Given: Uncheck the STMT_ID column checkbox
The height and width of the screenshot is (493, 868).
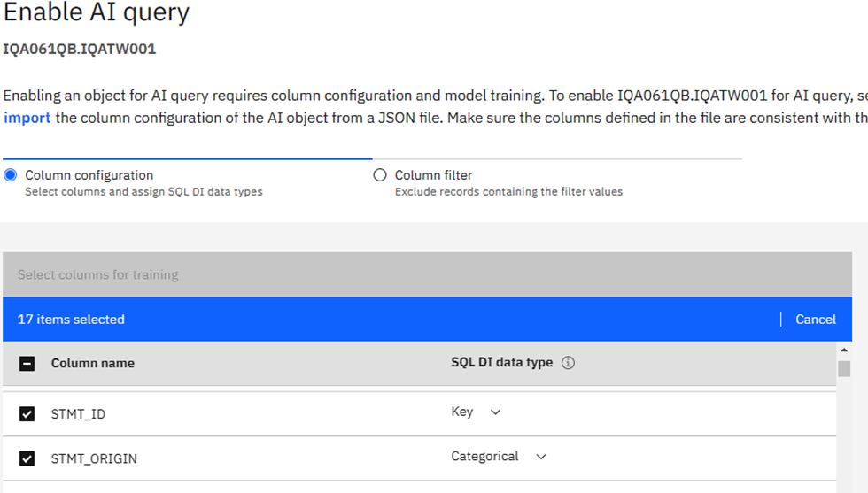Looking at the screenshot, I should [x=27, y=414].
